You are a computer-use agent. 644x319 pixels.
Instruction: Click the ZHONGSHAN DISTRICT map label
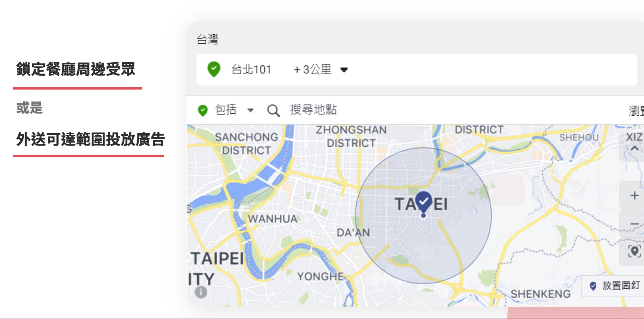click(x=351, y=136)
